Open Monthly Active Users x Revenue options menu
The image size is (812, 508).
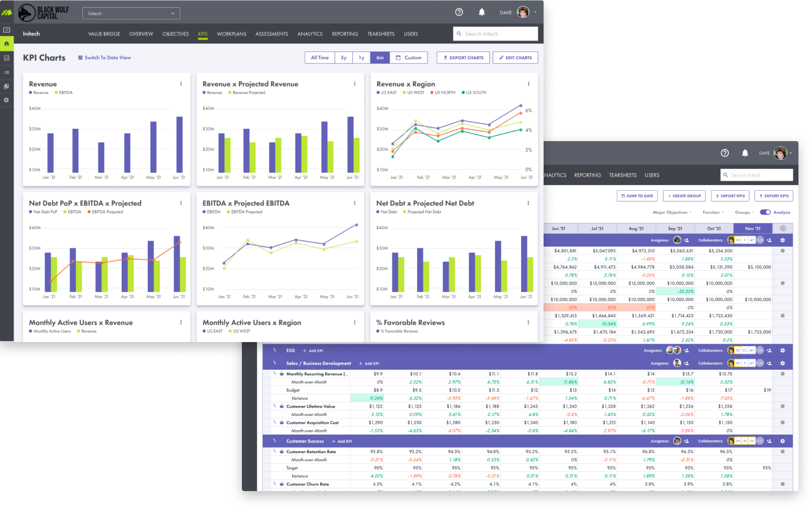click(x=181, y=322)
